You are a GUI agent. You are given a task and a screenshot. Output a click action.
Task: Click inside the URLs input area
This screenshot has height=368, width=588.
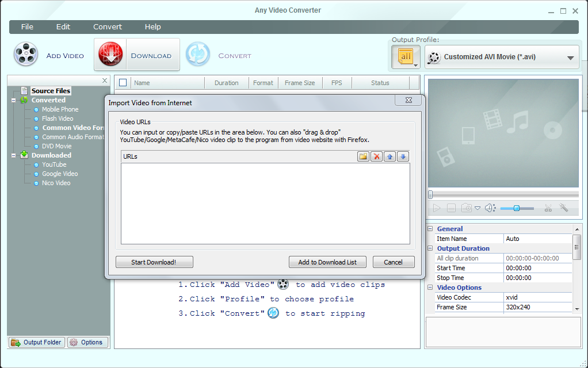tap(265, 204)
